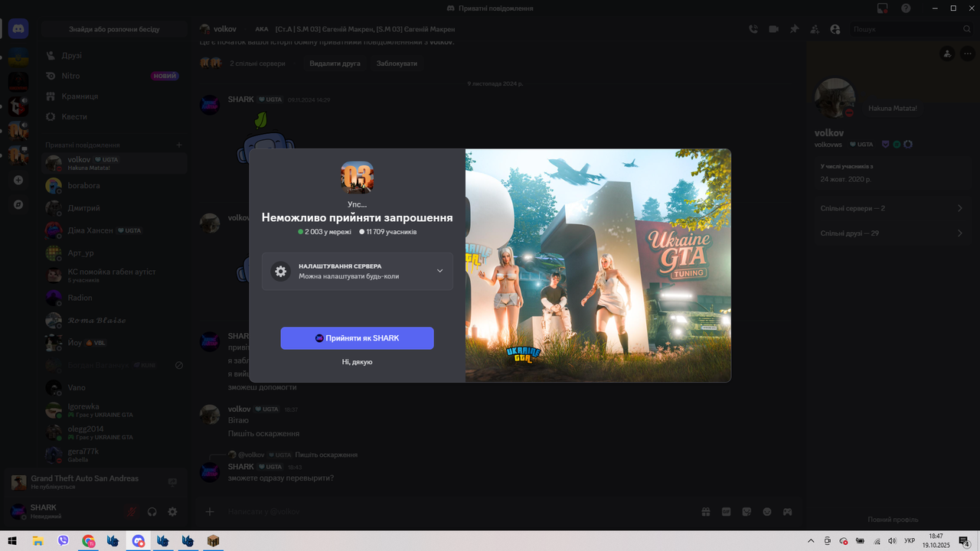Open the SHARK status account panel

point(64,511)
